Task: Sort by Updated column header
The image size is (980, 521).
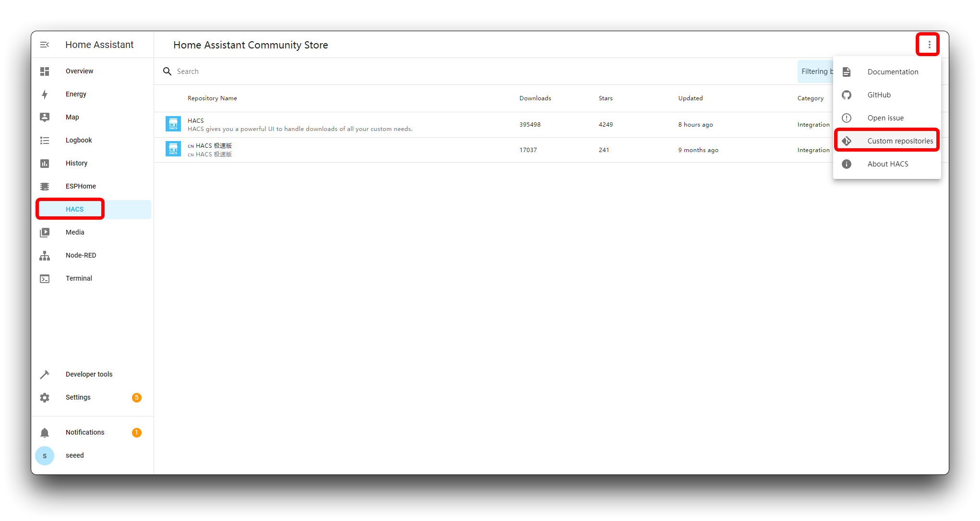Action: 690,98
